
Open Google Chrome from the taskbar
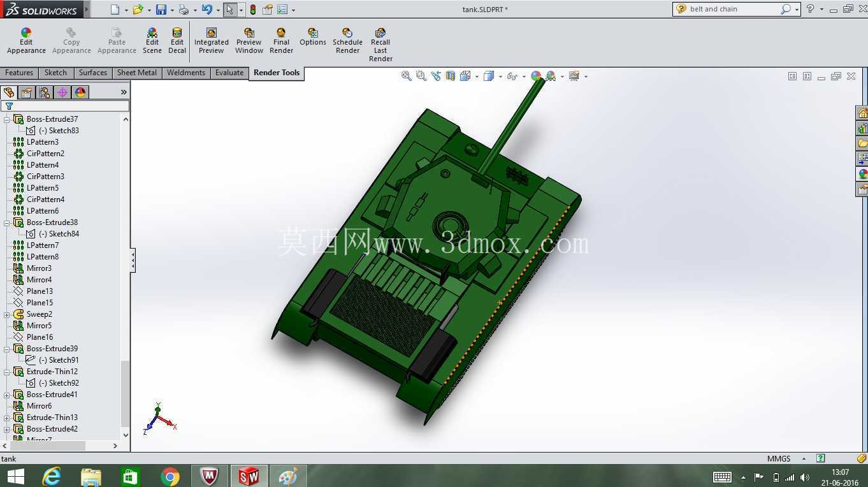170,476
